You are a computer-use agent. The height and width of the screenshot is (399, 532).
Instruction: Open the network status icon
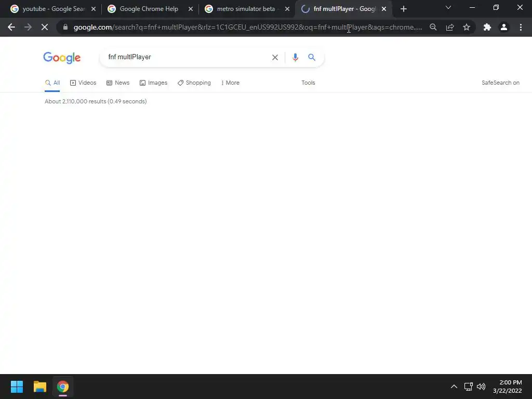pos(469,387)
